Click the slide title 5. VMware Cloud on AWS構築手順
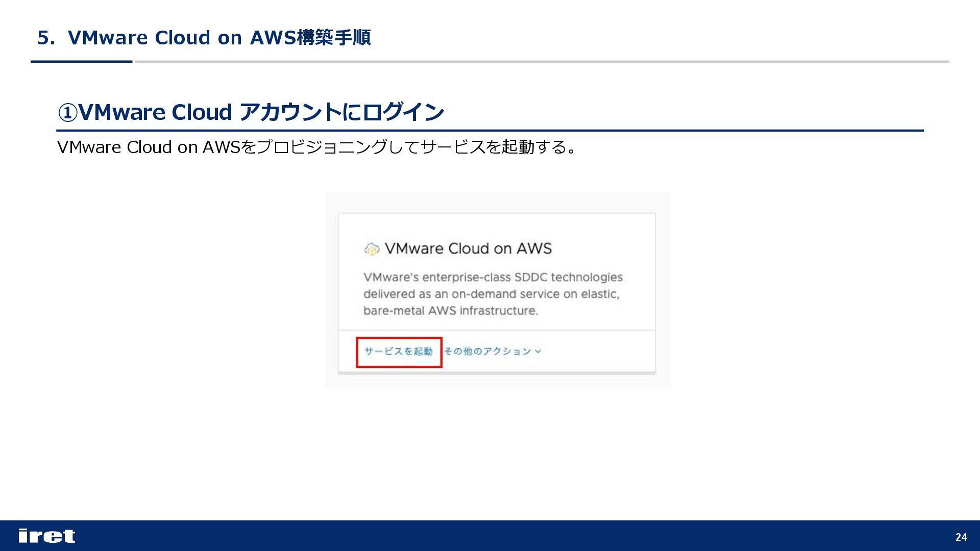 pos(204,38)
